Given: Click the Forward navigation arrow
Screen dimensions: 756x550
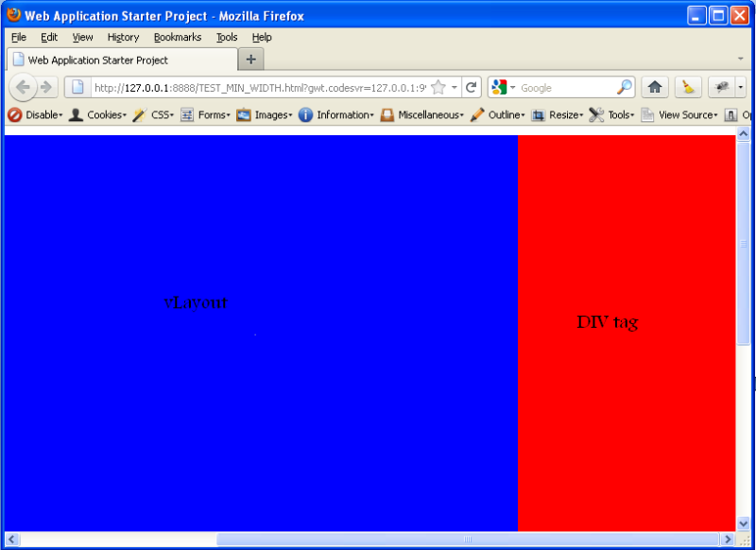Looking at the screenshot, I should 45,87.
